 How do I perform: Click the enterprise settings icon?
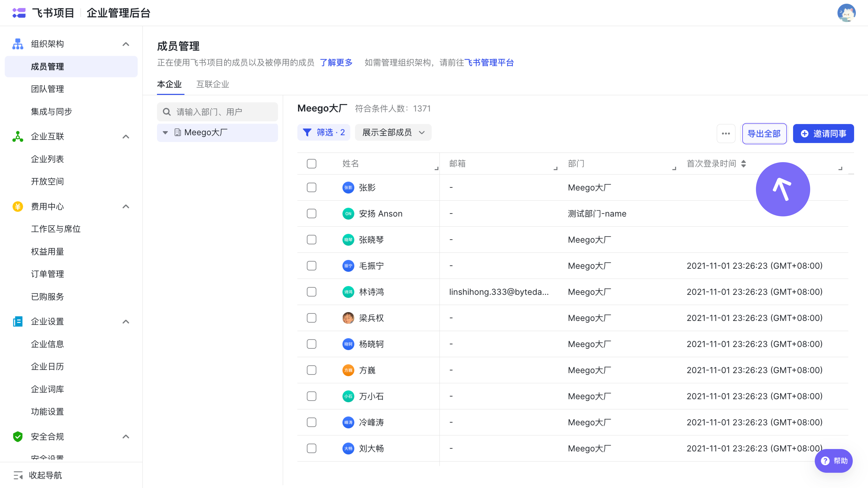17,322
